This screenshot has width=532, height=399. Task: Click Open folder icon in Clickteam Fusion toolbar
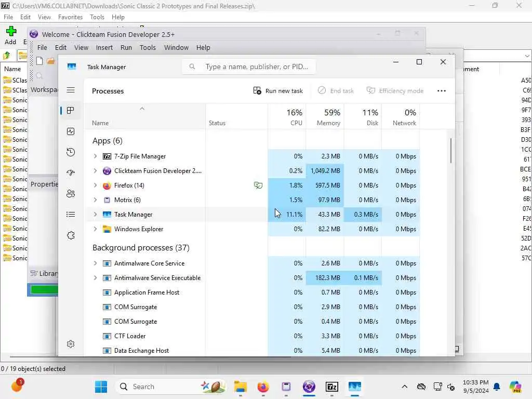51,61
